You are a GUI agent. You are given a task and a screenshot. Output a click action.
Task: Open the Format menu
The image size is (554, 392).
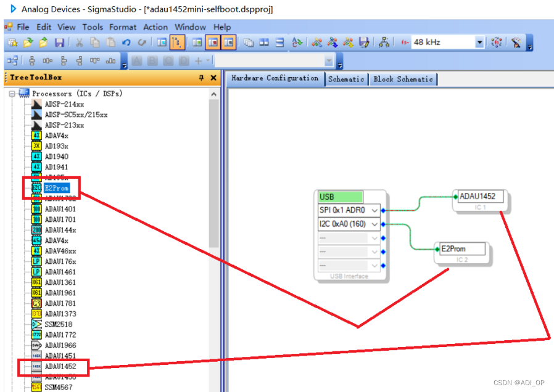123,27
